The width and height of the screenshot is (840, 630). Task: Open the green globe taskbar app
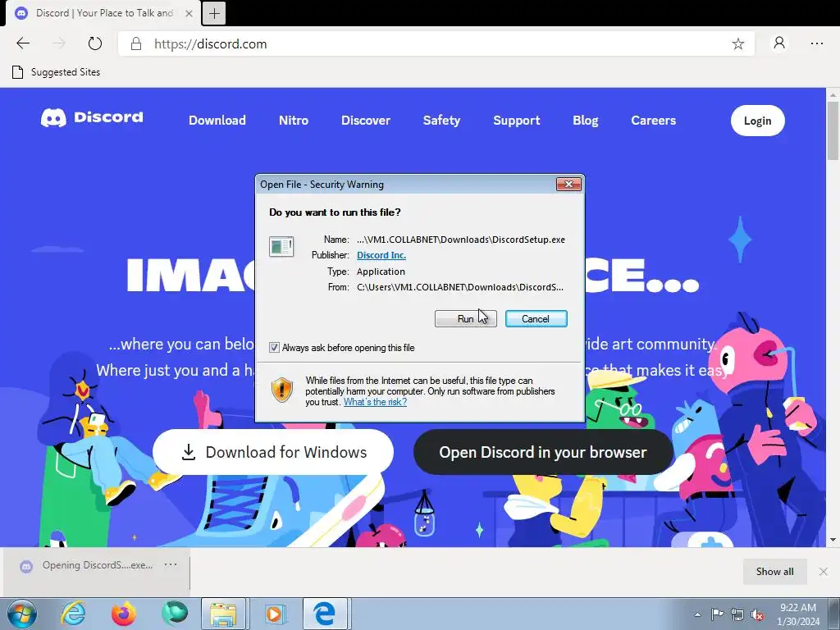175,614
